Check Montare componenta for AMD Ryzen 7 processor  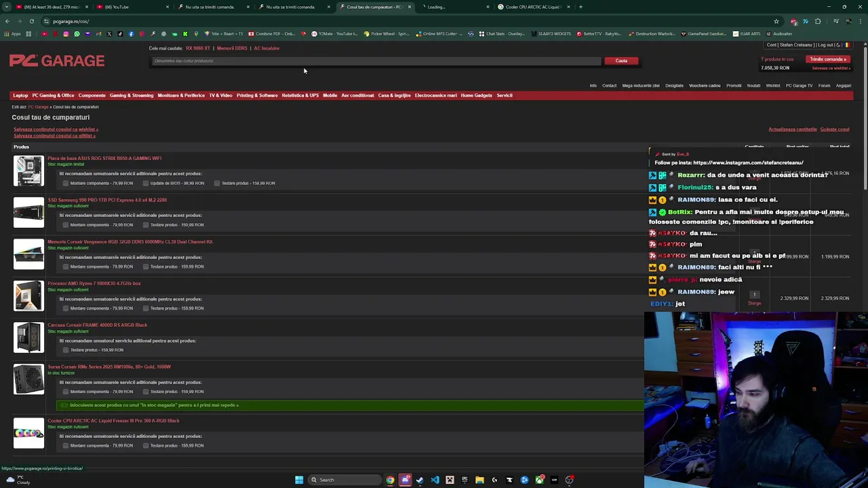pyautogui.click(x=66, y=308)
